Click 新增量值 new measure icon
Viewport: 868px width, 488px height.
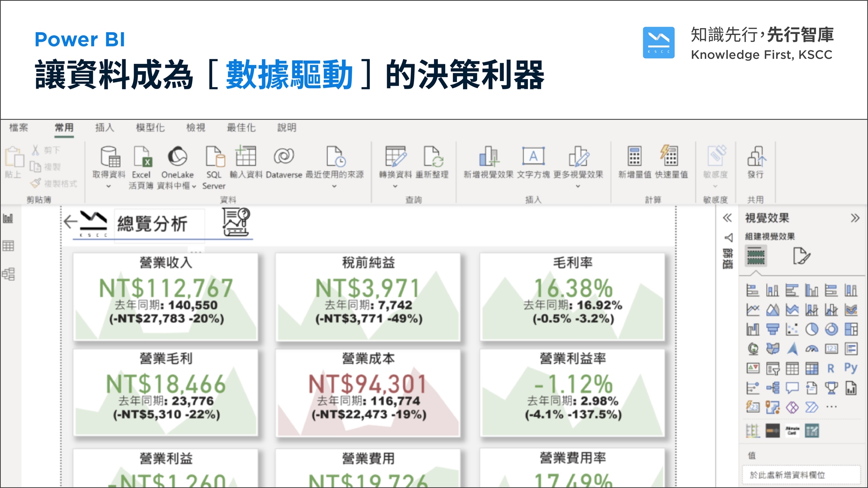pos(635,156)
